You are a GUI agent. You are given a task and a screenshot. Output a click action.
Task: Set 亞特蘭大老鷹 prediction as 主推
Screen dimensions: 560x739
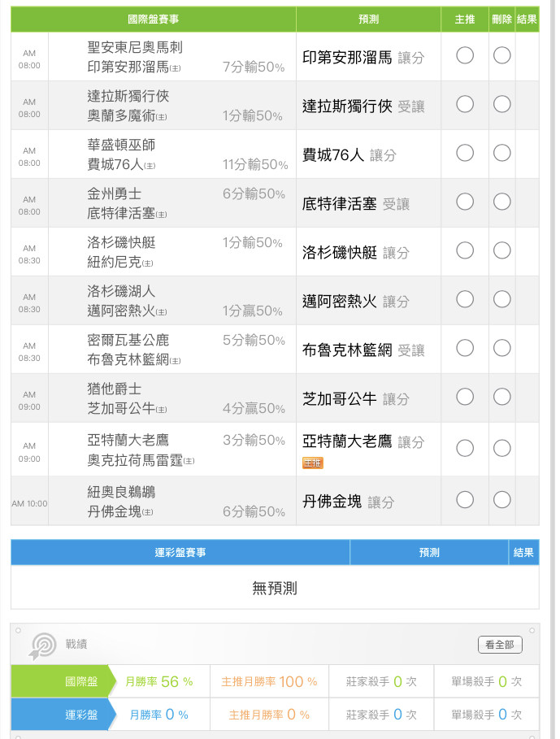pyautogui.click(x=465, y=448)
